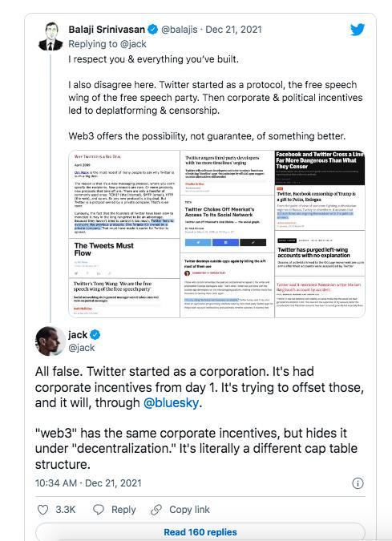Open the Read 160 replies button
Viewport: 392px width, 541px height.
tap(200, 531)
